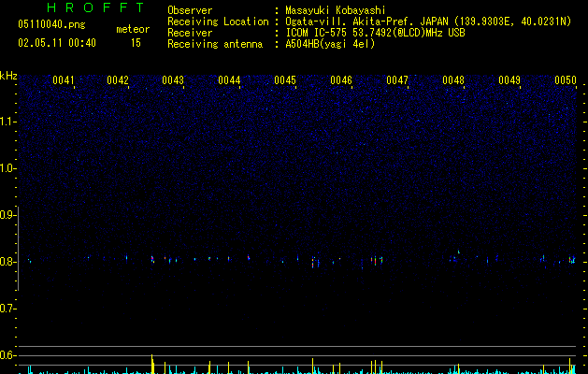
Task: Click time marker 0048
Action: [x=453, y=80]
